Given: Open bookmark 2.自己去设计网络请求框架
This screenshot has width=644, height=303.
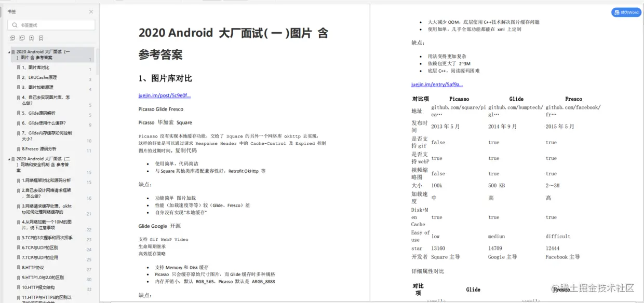Looking at the screenshot, I should point(46,194).
